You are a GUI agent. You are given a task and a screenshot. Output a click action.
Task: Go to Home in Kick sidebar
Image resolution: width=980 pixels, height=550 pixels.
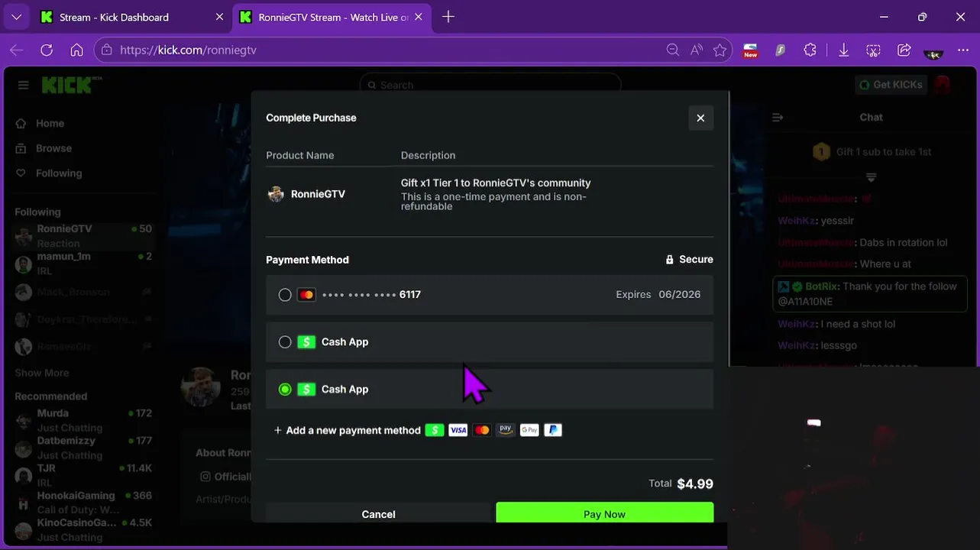[42, 123]
